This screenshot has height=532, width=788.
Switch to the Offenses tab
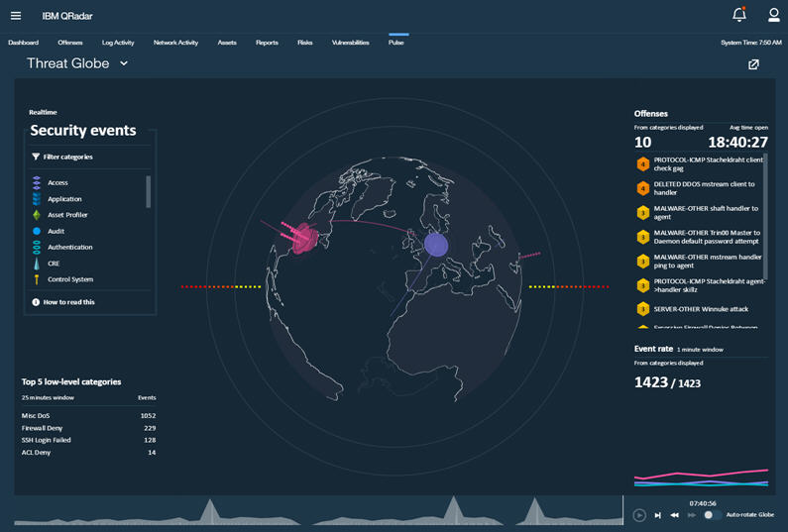pyautogui.click(x=69, y=43)
